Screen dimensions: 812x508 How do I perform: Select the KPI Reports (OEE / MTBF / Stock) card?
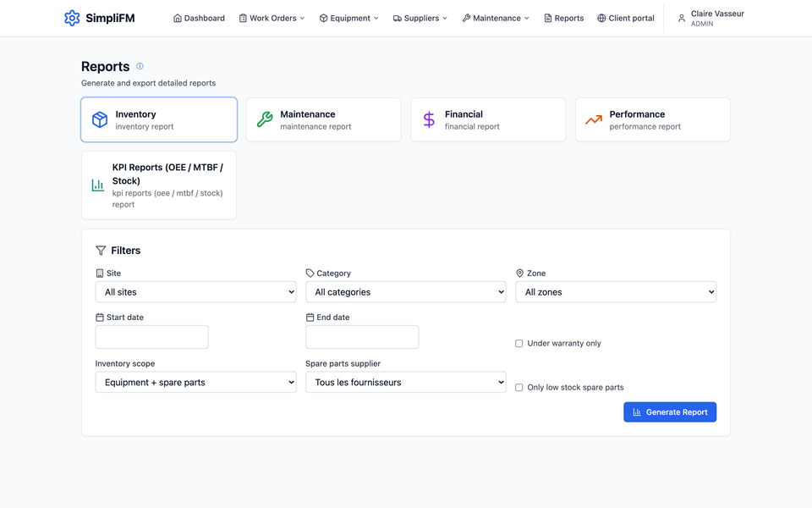pos(159,185)
